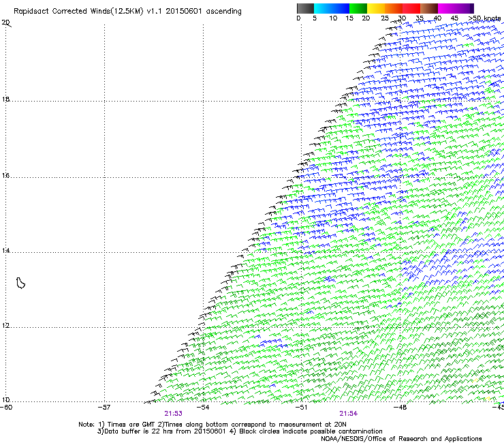Viewport: 504px width, 443px height.
Task: Click the '25' label under the color bar
Action: point(385,18)
